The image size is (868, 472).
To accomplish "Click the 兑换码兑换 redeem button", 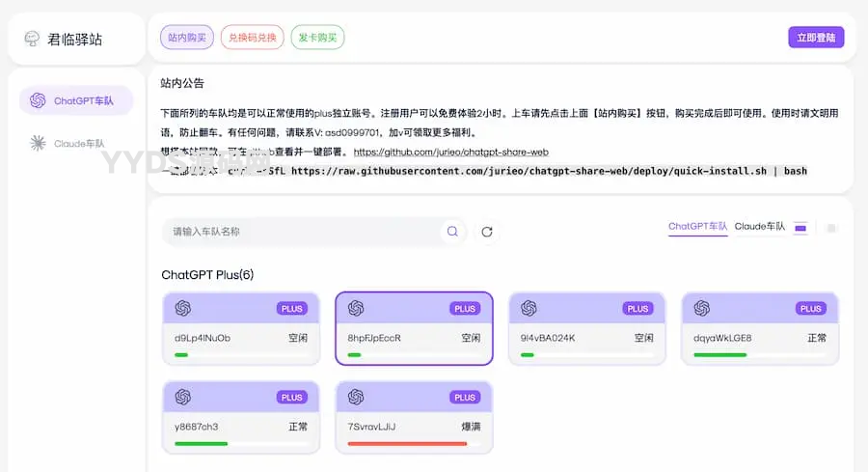I will [x=252, y=38].
